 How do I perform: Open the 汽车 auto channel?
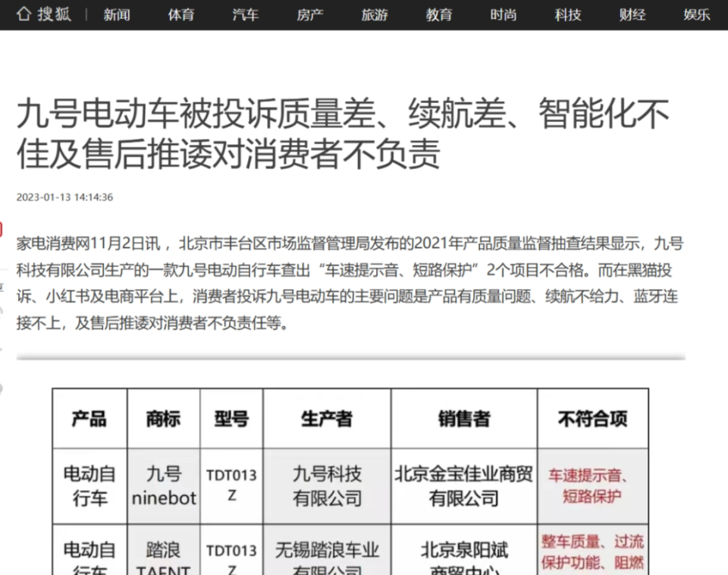(246, 15)
